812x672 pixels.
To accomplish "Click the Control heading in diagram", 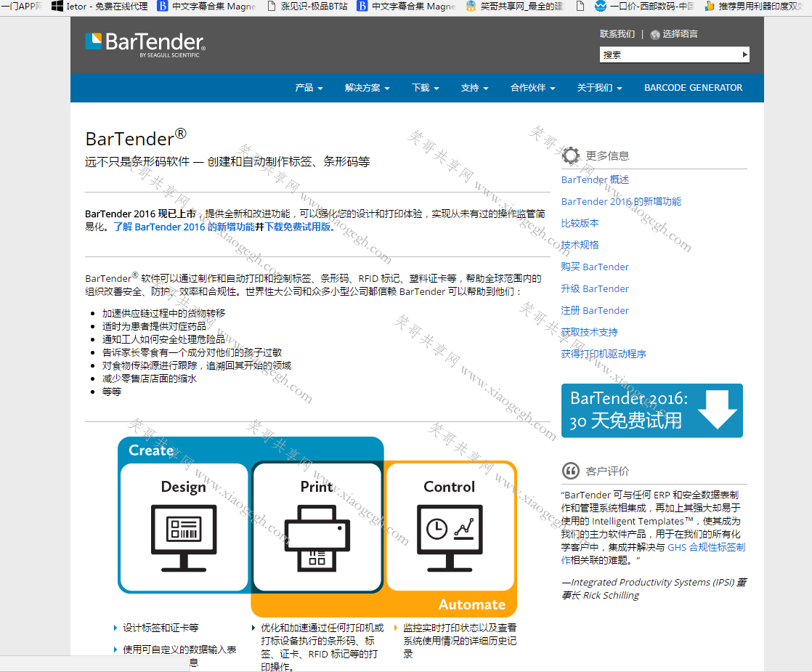I will [449, 487].
